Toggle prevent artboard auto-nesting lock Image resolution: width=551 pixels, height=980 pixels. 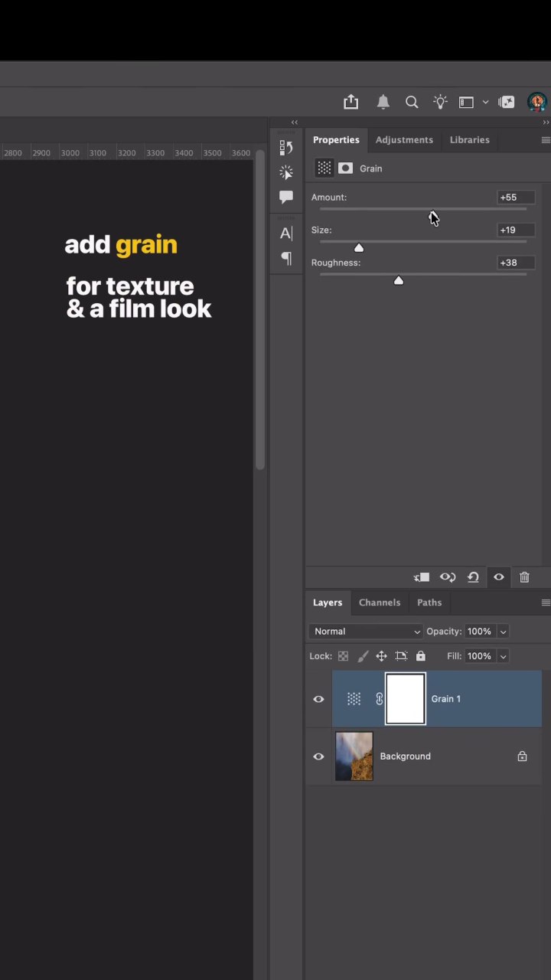click(401, 656)
